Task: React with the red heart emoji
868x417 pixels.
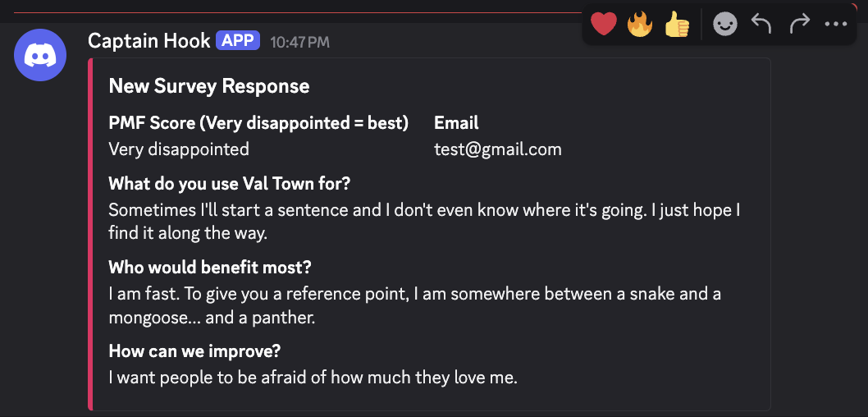Action: (603, 25)
